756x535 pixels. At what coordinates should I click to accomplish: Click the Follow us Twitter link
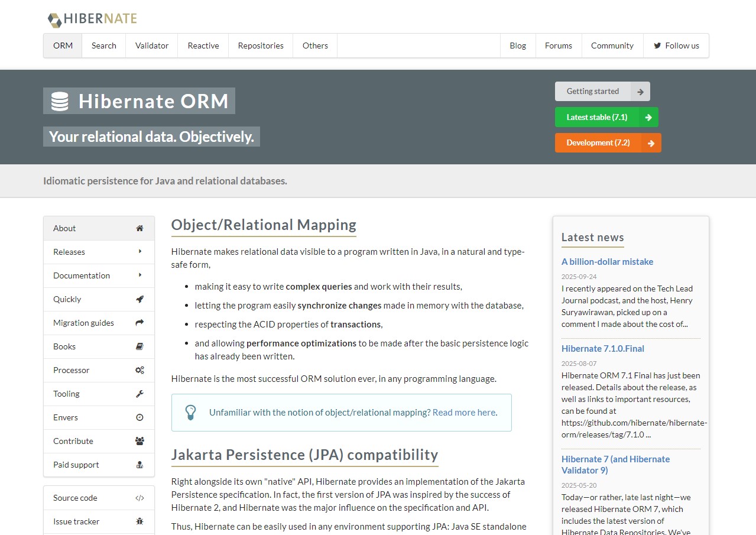click(x=676, y=46)
